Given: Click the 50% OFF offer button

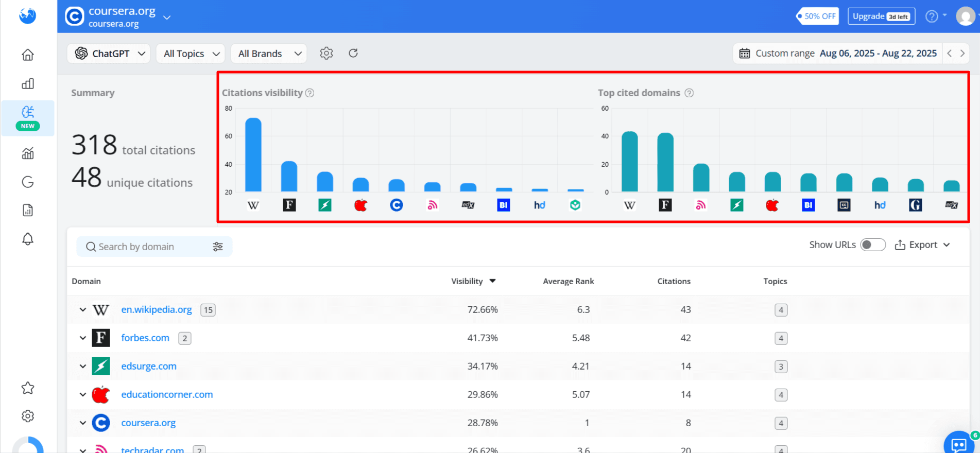Looking at the screenshot, I should [817, 16].
